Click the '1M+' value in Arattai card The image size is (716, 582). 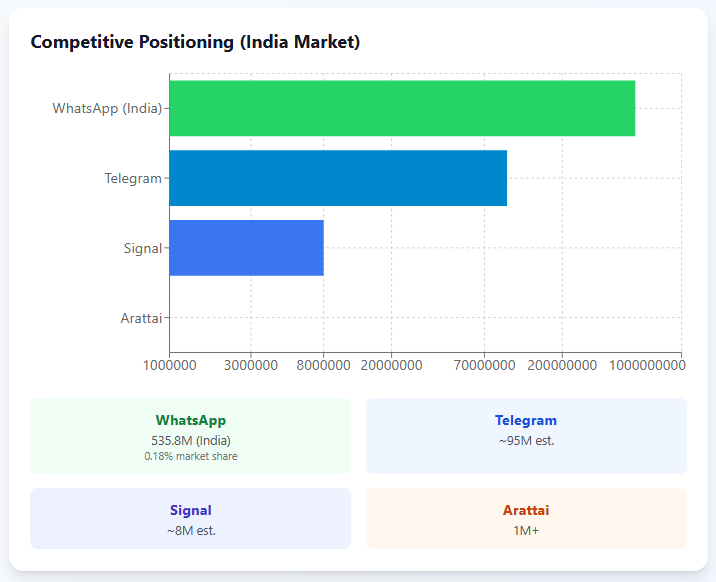coord(526,530)
